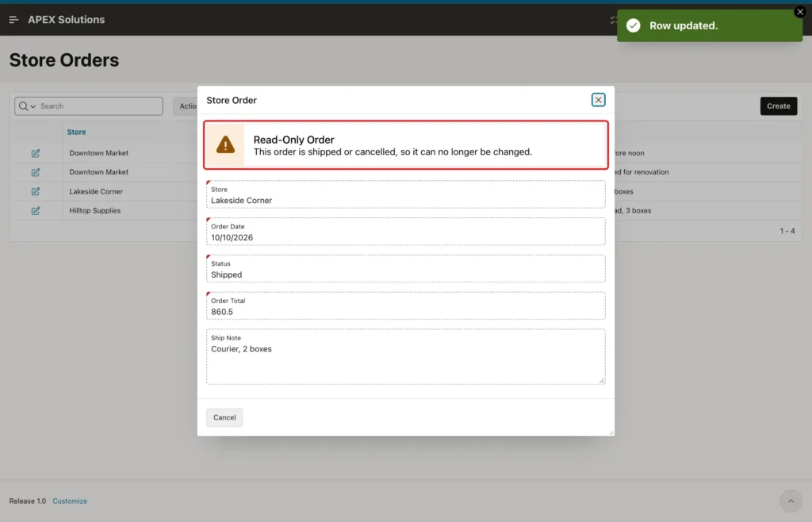Click the Order Total field 860.5

405,305
